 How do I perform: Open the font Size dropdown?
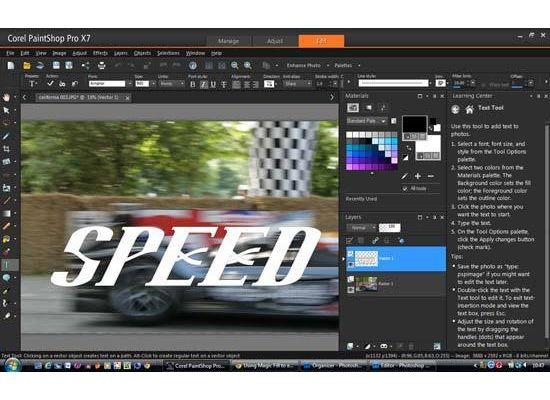click(153, 84)
